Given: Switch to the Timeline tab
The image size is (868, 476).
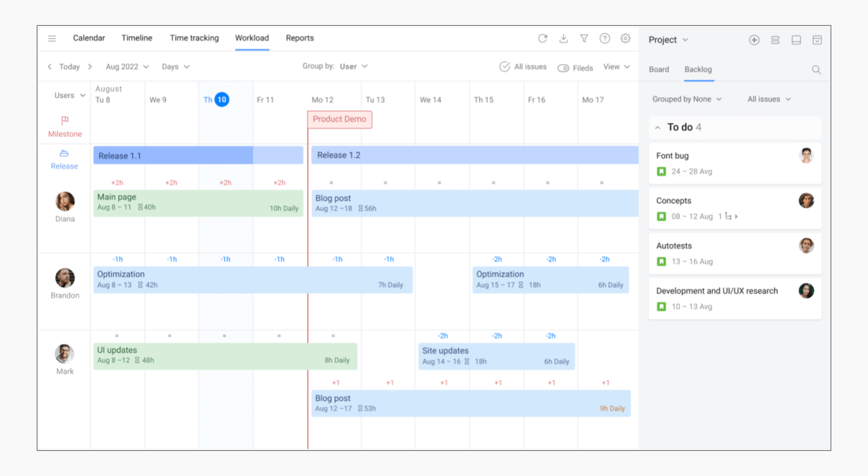Looking at the screenshot, I should pos(137,38).
